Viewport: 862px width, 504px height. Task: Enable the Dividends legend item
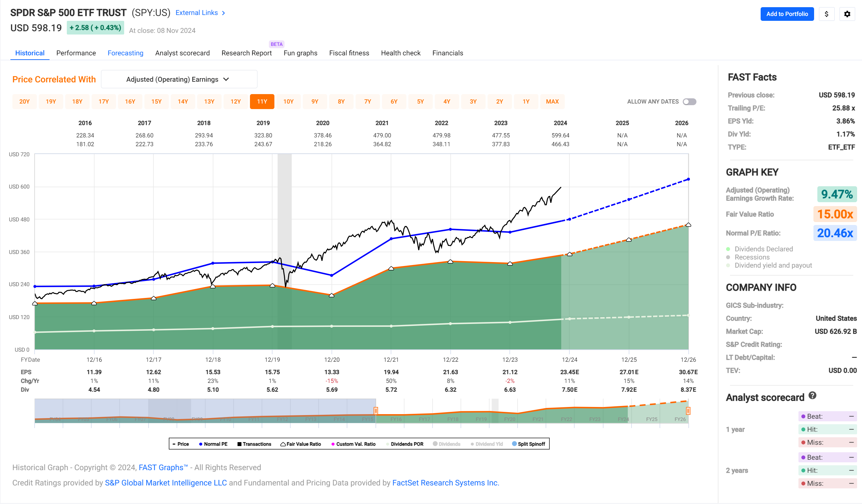pyautogui.click(x=446, y=444)
